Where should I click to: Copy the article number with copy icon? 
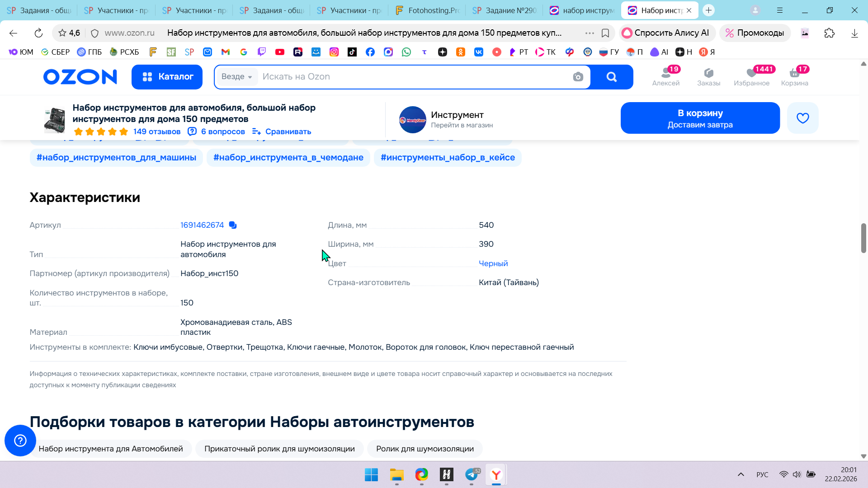pyautogui.click(x=233, y=225)
